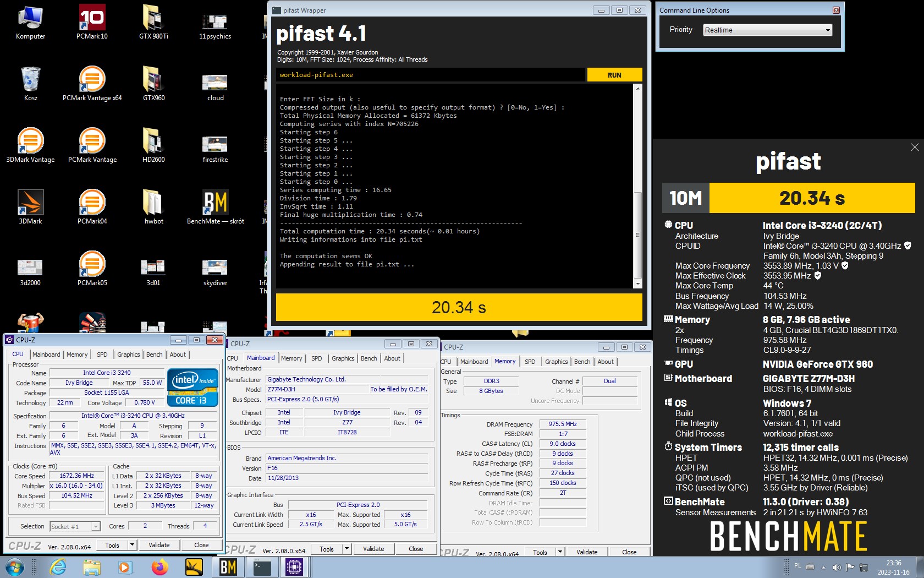
Task: Click the volume tray icon
Action: (837, 567)
